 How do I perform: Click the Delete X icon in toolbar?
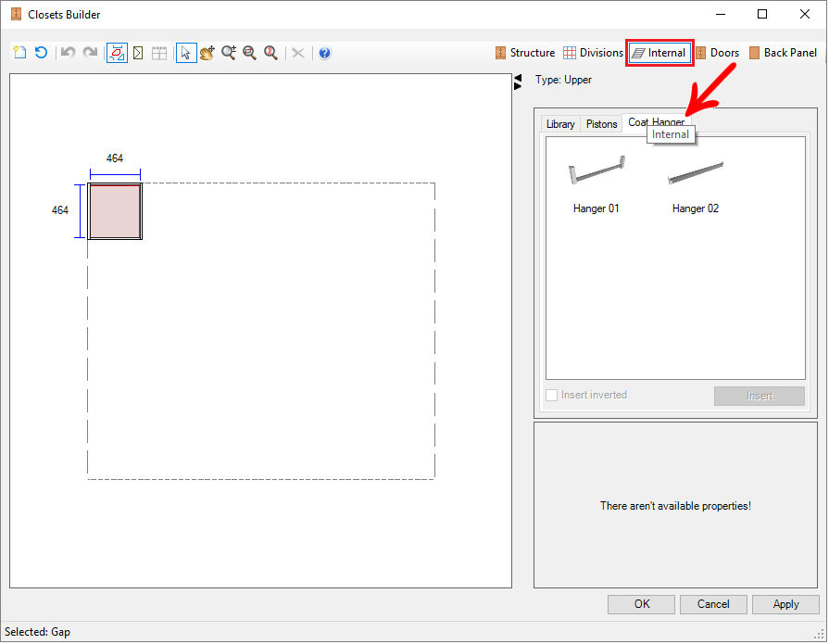[x=298, y=53]
